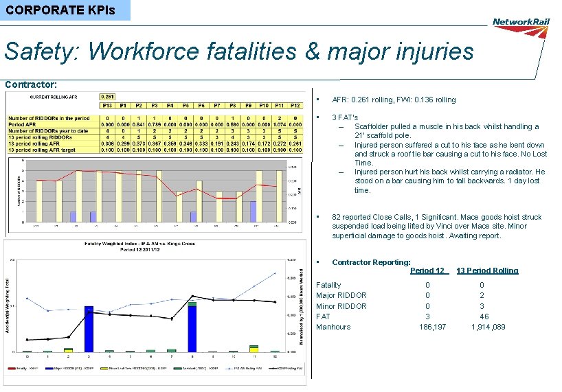Select the P12 column header
Viewport: 562px width, 392px height.
coord(295,106)
